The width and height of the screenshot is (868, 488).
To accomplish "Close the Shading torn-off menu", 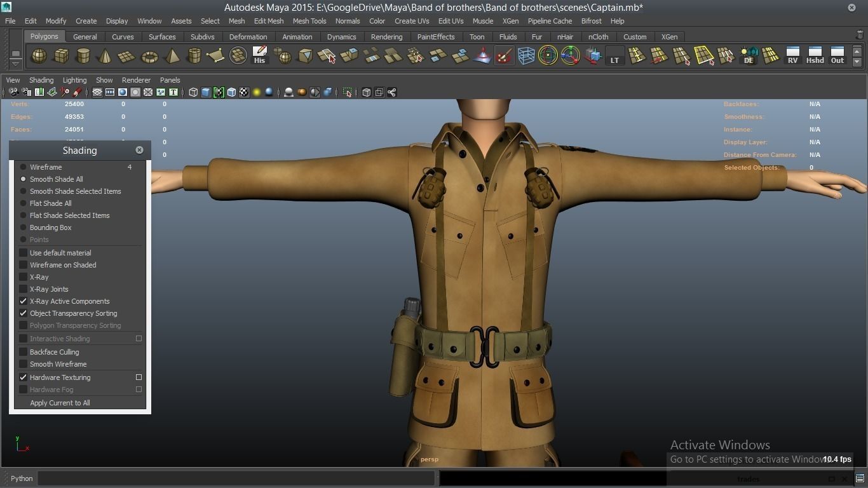I will (139, 150).
